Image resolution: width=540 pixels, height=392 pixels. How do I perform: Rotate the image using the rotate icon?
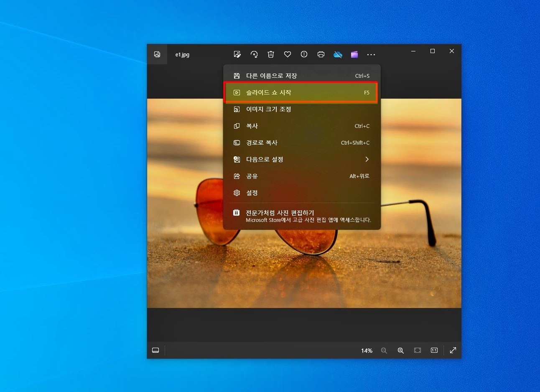point(254,54)
